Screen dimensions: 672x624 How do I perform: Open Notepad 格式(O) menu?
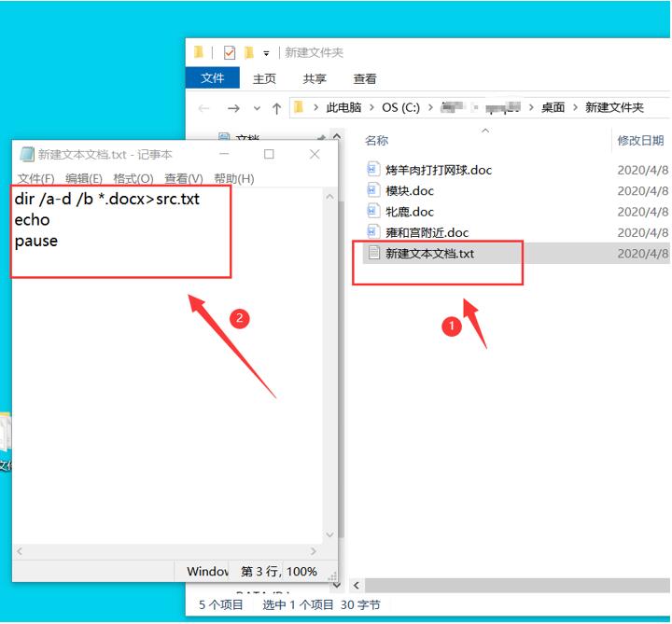[x=133, y=178]
